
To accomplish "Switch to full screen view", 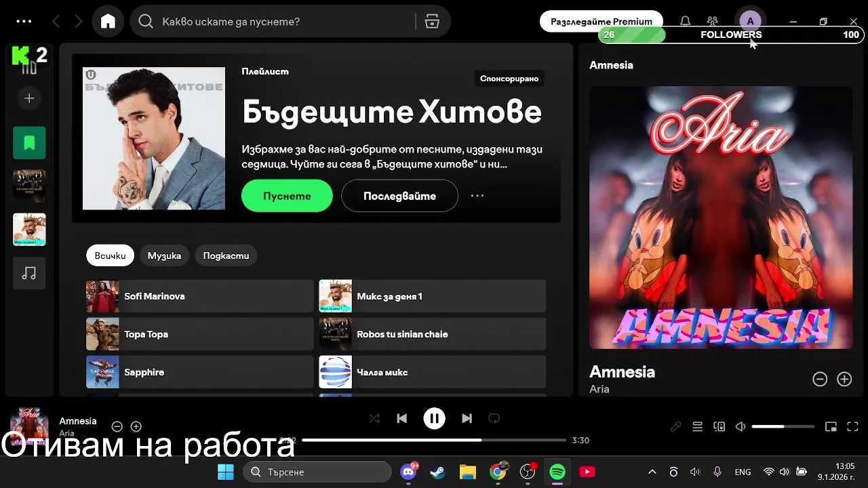I will coord(853,426).
